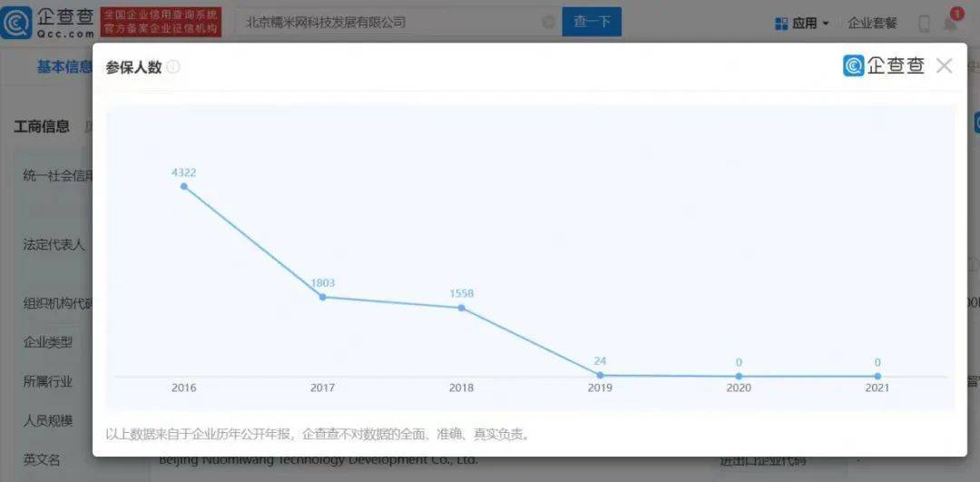This screenshot has height=482, width=980.
Task: Click the data disclaimer text below chart
Action: [318, 434]
